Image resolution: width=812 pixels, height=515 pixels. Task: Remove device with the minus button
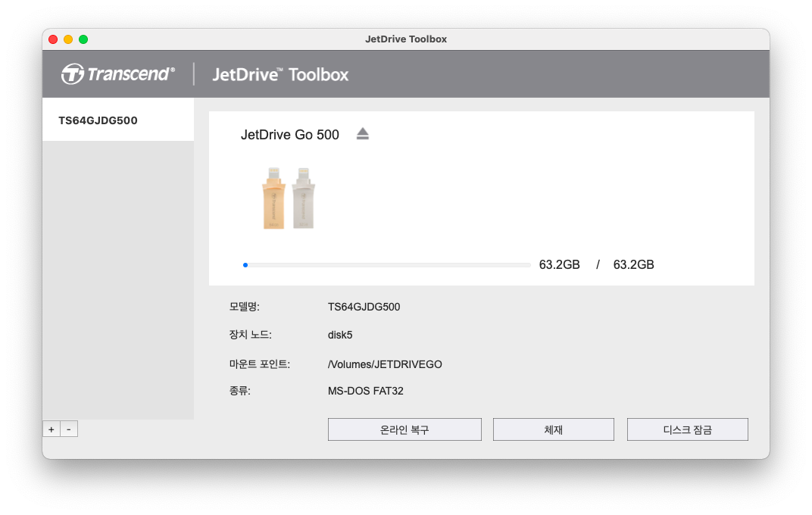point(69,429)
